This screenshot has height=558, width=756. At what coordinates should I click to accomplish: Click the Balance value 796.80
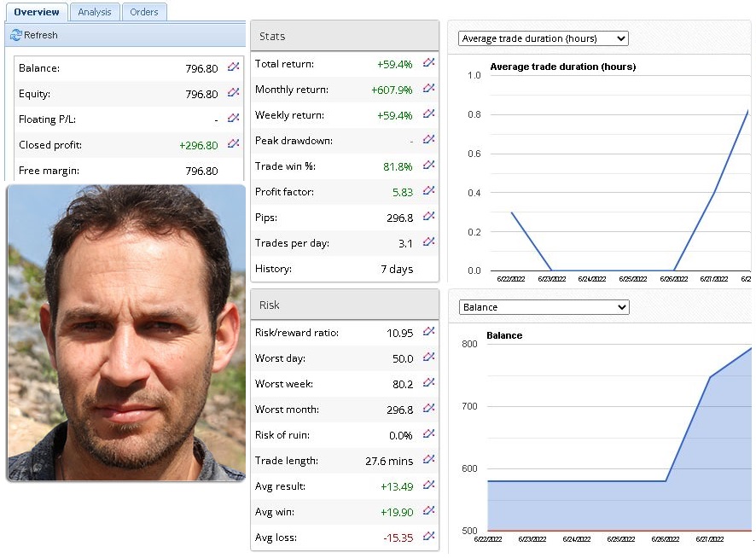pyautogui.click(x=201, y=69)
